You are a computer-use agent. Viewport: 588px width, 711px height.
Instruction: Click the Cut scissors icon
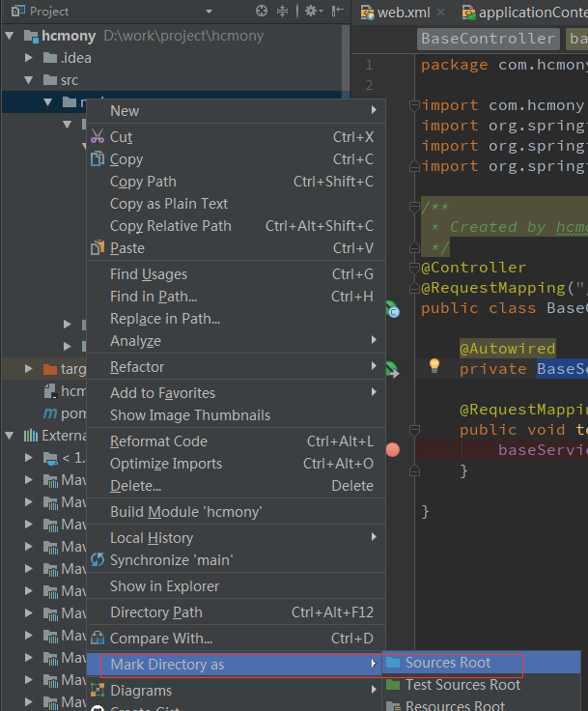(x=97, y=136)
